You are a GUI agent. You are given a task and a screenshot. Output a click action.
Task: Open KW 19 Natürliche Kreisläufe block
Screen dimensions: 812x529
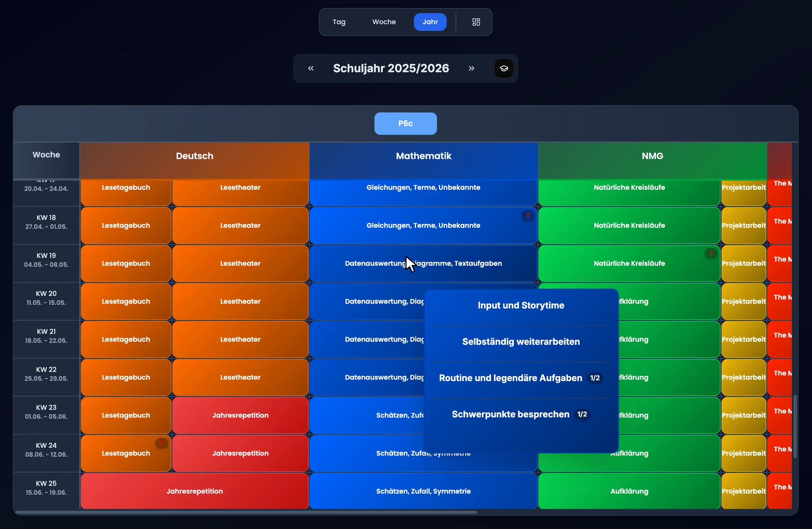629,263
